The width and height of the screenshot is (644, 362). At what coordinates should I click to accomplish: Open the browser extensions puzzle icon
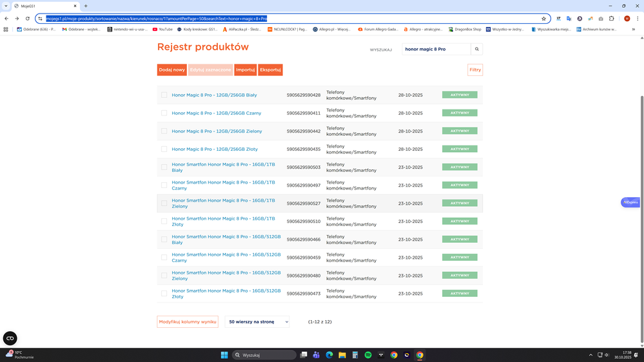[612, 19]
